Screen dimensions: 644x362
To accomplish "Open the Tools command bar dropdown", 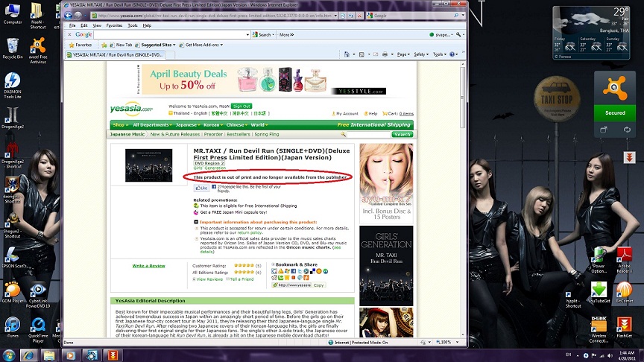I will pos(440,54).
